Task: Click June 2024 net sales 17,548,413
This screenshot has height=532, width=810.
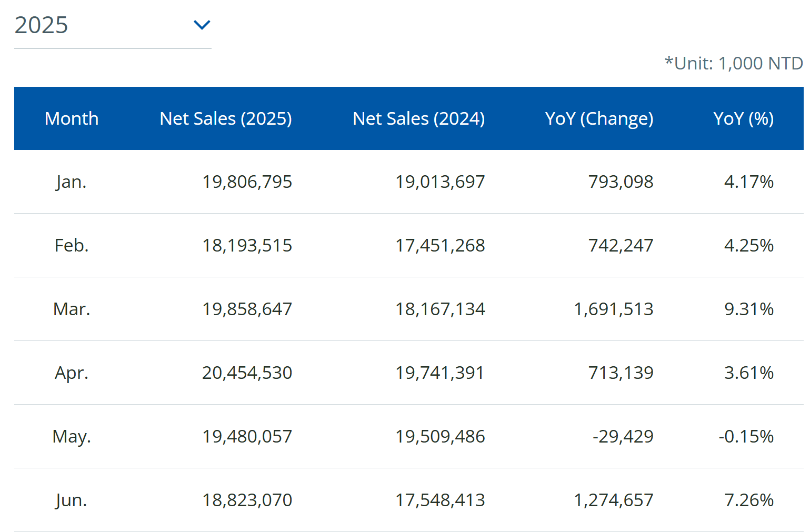Action: point(440,500)
